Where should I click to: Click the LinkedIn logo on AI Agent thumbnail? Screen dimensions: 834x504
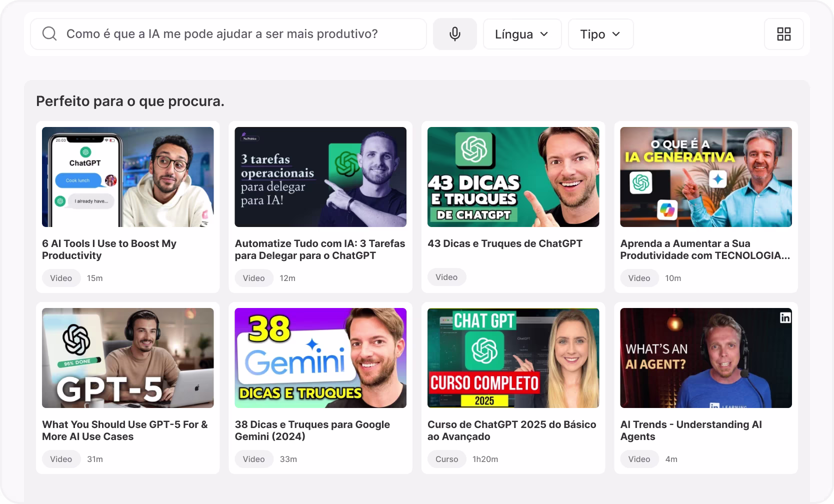tap(785, 317)
